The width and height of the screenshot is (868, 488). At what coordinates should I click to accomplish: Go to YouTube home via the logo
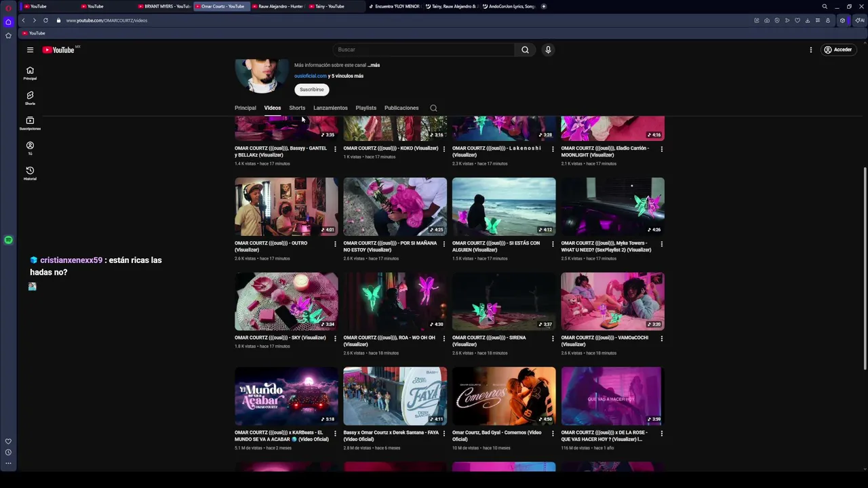click(x=58, y=49)
